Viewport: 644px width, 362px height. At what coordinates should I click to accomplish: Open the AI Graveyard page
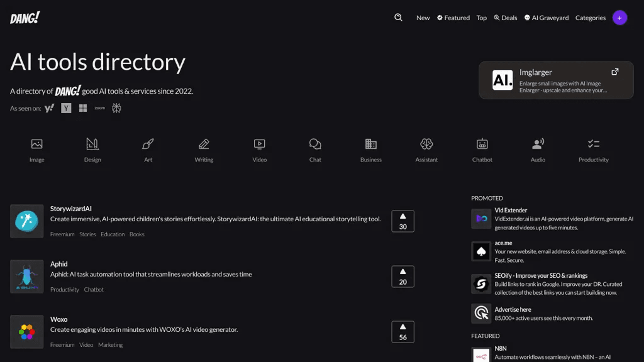coord(547,18)
